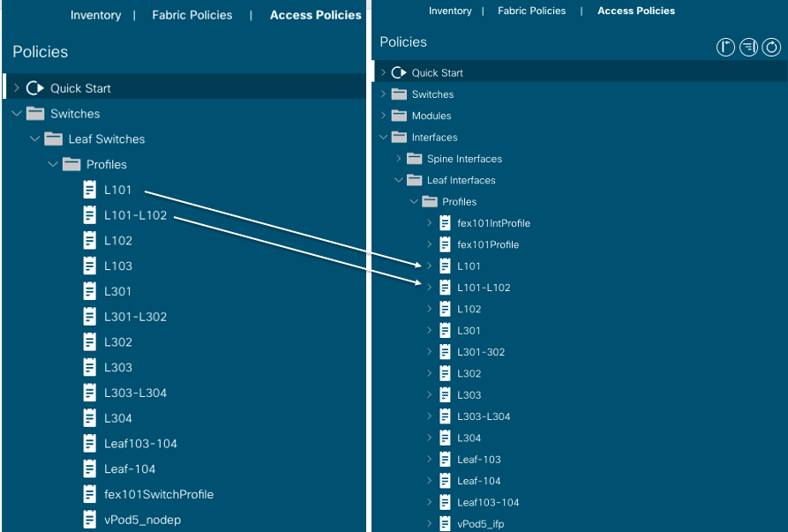Viewport: 788px width, 532px height.
Task: Collapse the Switches node in the left pane
Action: click(x=16, y=113)
